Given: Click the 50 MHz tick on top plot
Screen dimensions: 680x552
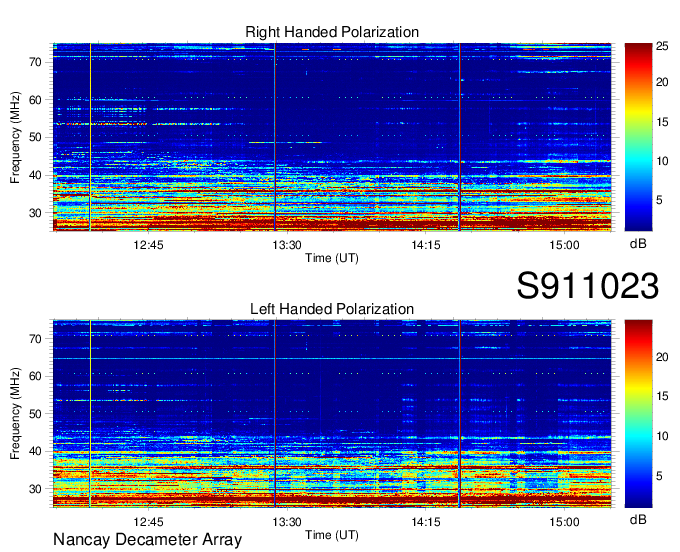Looking at the screenshot, I should tap(36, 138).
